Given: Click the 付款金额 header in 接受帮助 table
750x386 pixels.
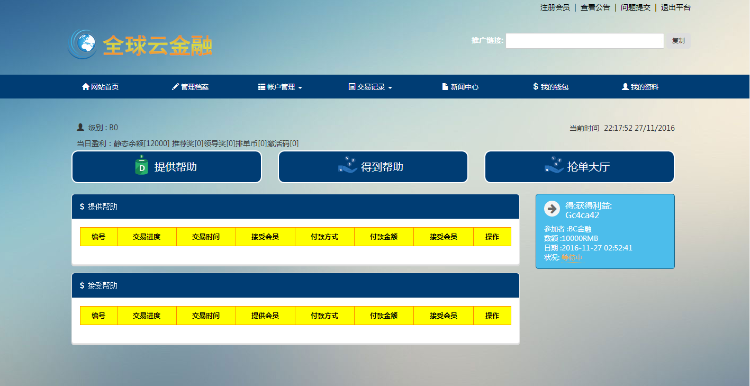Looking at the screenshot, I should click(384, 316).
